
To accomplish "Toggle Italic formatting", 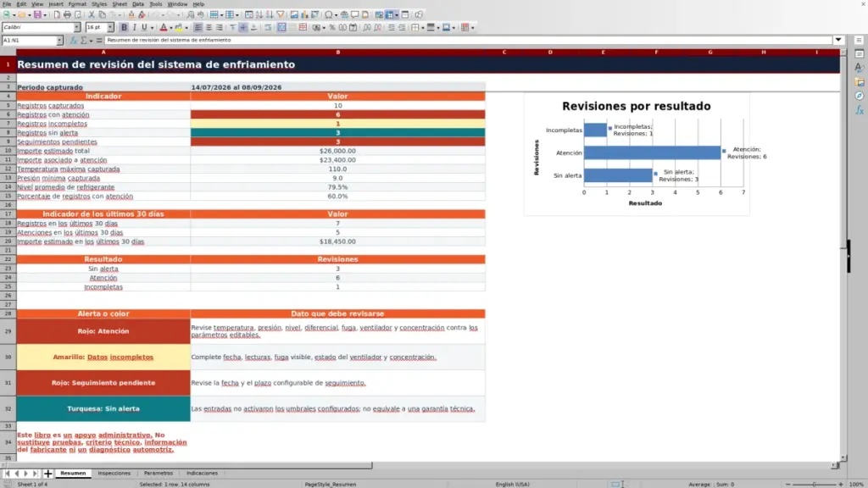I will 134,27.
